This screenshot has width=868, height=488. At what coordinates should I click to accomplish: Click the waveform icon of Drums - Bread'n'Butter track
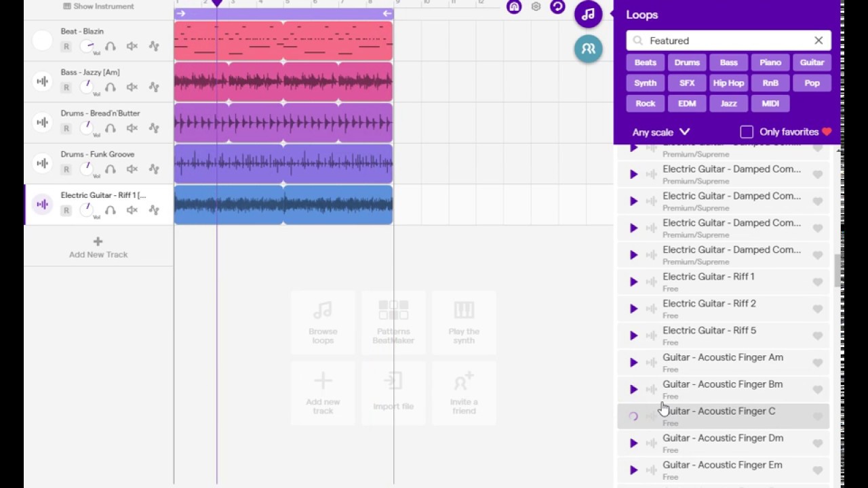(x=42, y=123)
